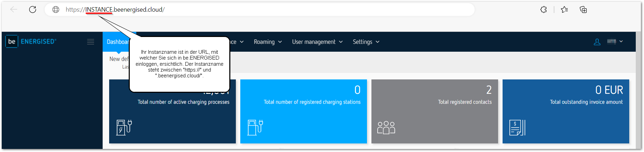The height and width of the screenshot is (152, 644).
Task: Click the 0 EUR value
Action: click(x=609, y=90)
